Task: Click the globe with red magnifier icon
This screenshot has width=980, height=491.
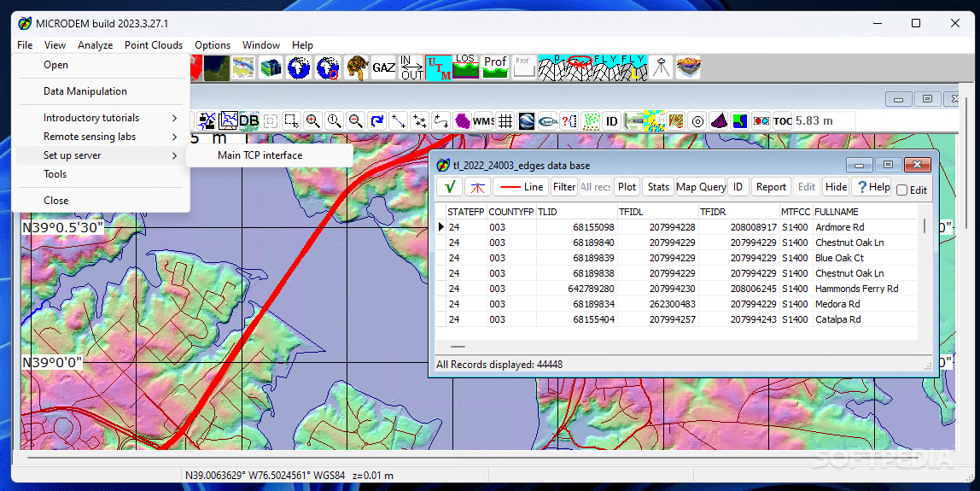Action: tap(328, 67)
